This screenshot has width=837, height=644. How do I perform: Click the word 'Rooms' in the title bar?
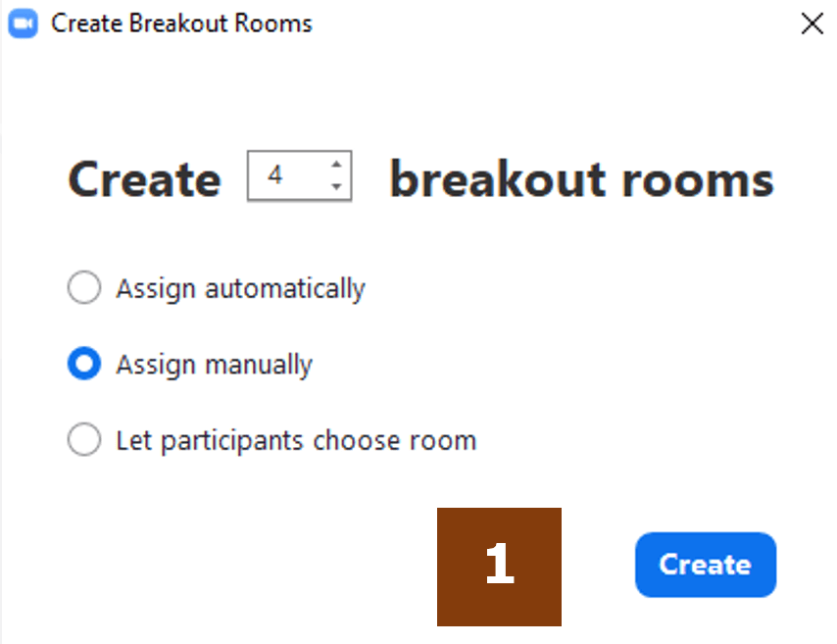[x=273, y=24]
